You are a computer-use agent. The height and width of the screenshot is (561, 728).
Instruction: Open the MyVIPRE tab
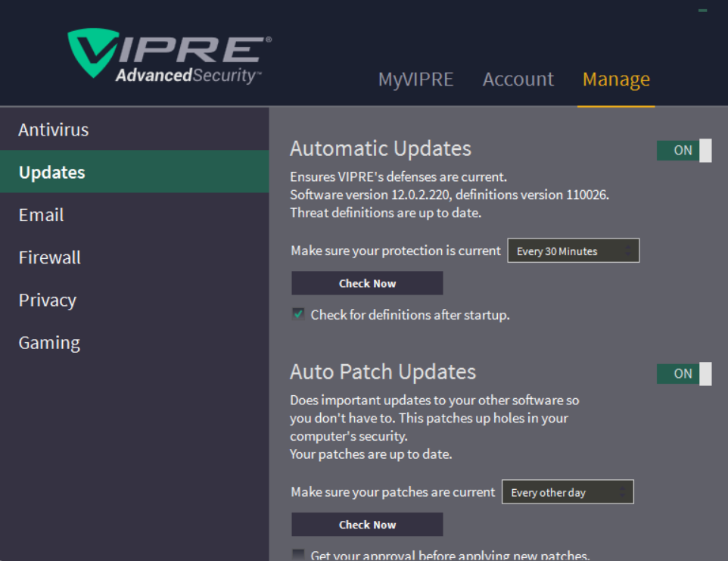[x=415, y=79]
